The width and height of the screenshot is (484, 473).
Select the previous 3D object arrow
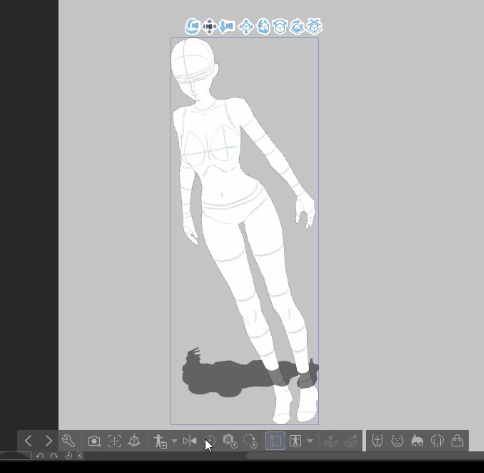(x=28, y=441)
